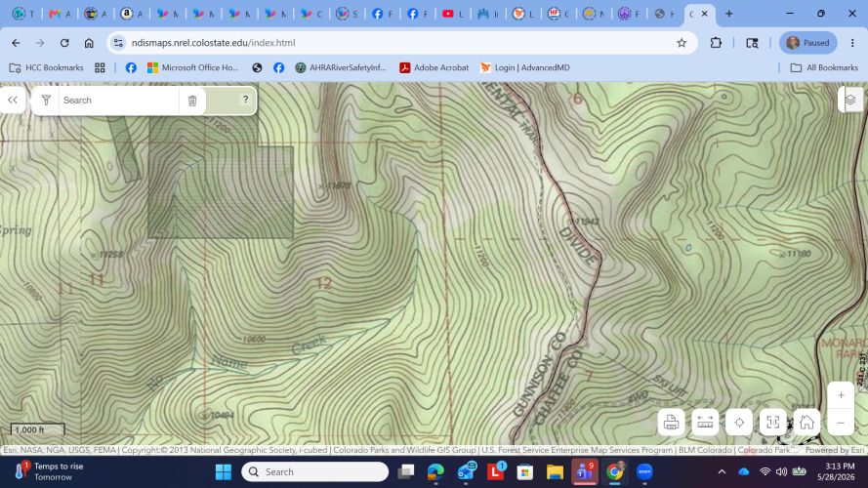Switch to the Amazon tab

(x=131, y=14)
